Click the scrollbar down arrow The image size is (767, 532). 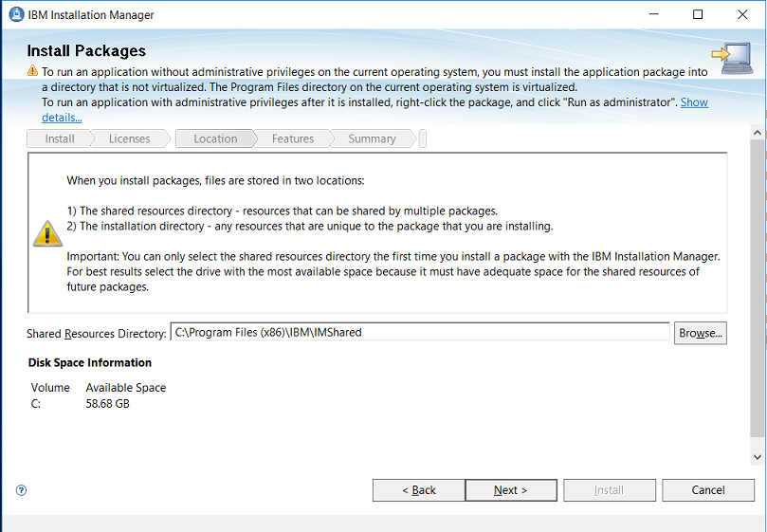click(x=757, y=457)
